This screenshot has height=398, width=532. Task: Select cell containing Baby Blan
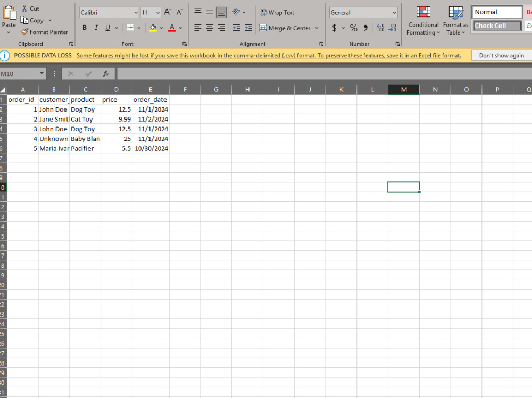tap(85, 139)
